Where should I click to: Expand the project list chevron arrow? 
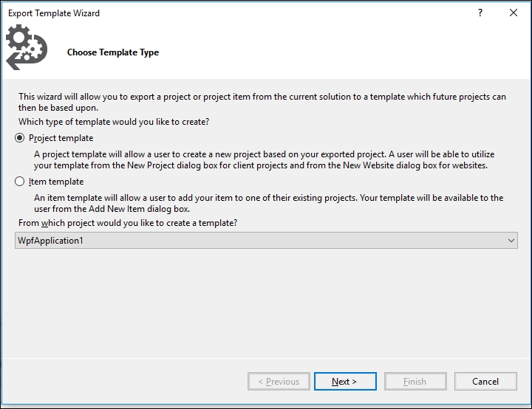tap(511, 241)
